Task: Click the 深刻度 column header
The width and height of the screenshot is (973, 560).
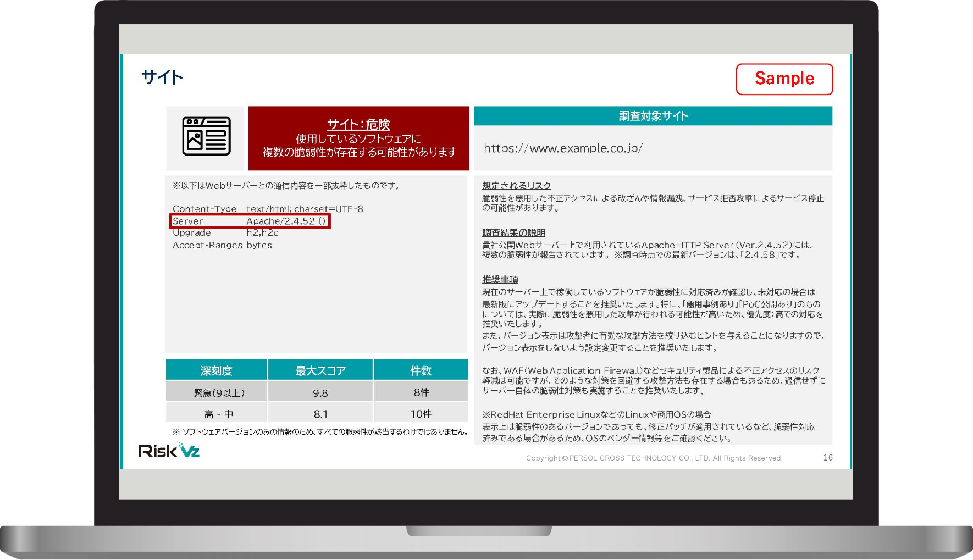Action: coord(216,370)
